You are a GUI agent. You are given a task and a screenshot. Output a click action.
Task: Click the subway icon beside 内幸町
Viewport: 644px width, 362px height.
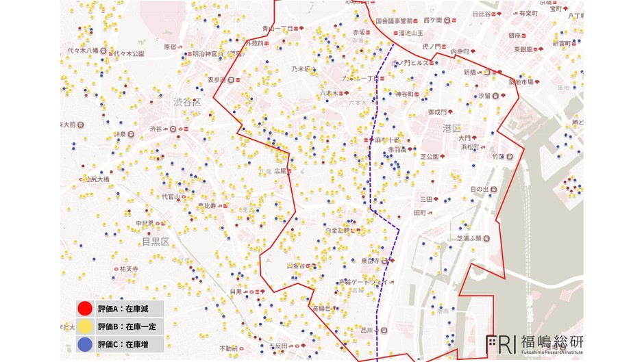point(473,52)
